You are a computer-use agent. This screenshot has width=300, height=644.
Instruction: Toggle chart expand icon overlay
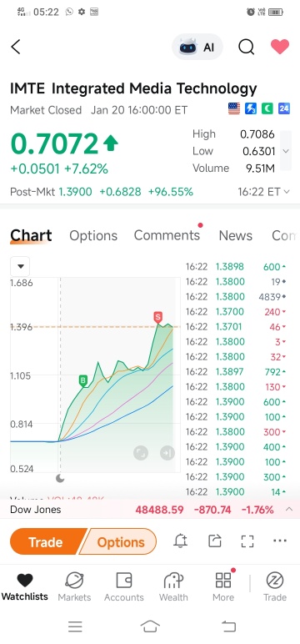point(141,453)
